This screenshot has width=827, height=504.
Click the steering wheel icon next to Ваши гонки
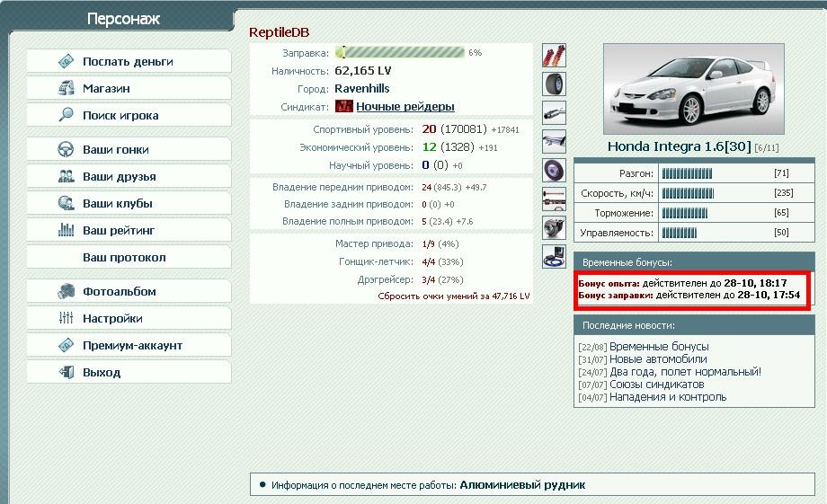pos(66,149)
